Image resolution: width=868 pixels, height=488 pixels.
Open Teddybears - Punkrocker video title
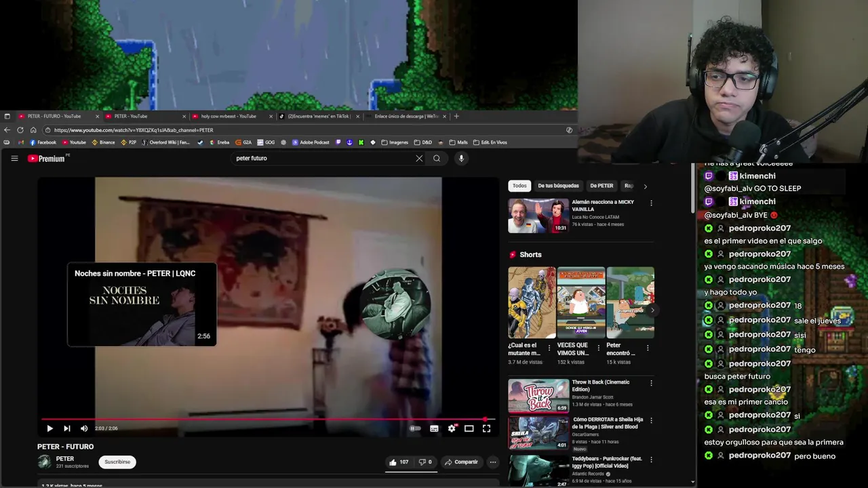point(607,462)
